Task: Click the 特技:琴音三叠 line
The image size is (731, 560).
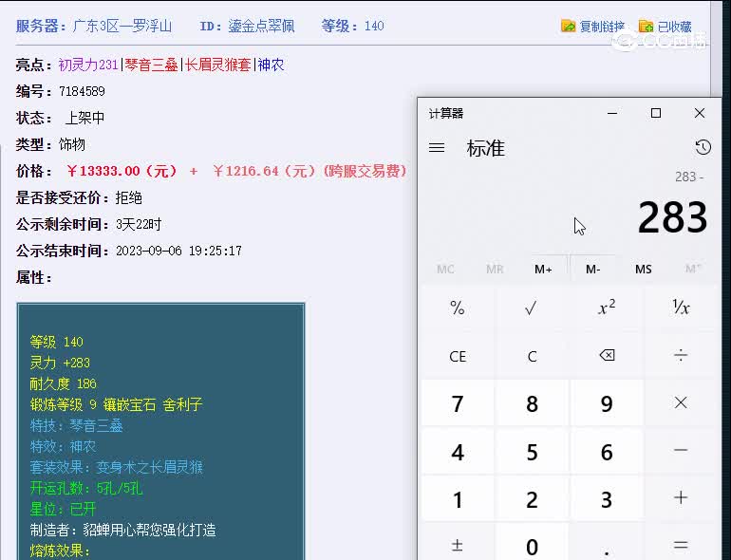Action: tap(77, 425)
